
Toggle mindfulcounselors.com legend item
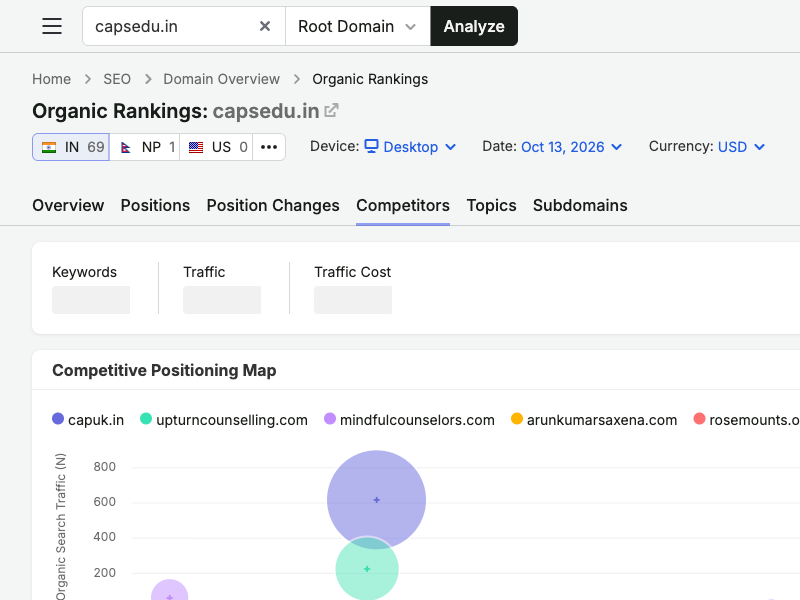tap(410, 420)
